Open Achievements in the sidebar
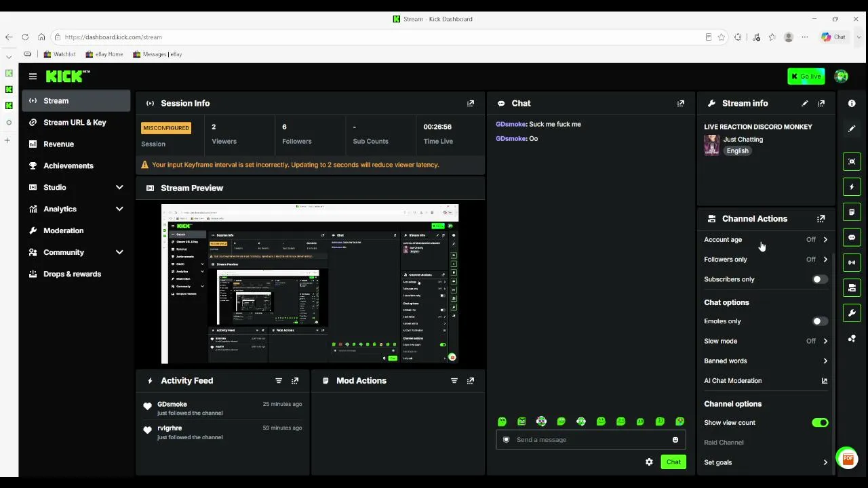 point(76,166)
